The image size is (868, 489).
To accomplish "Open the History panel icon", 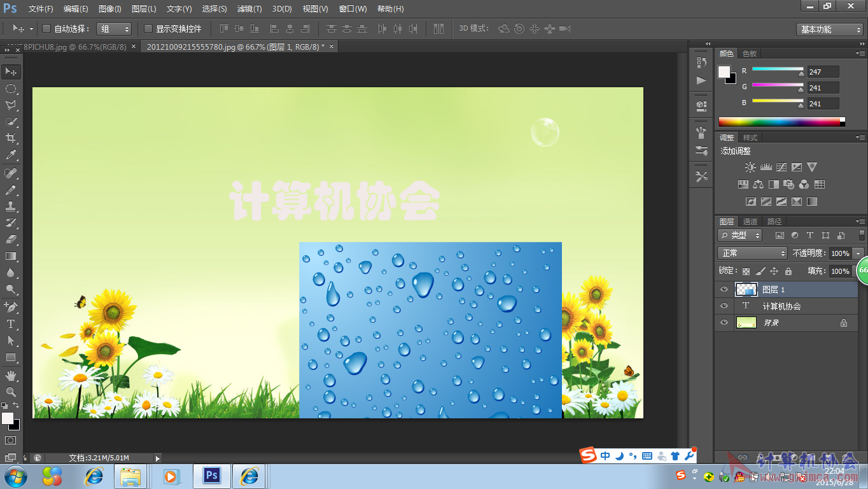I will coord(701,62).
